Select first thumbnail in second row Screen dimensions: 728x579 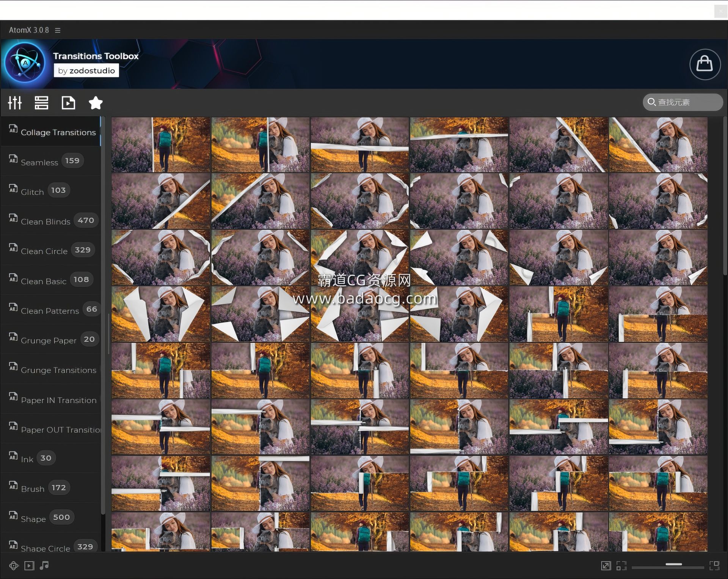(x=161, y=201)
